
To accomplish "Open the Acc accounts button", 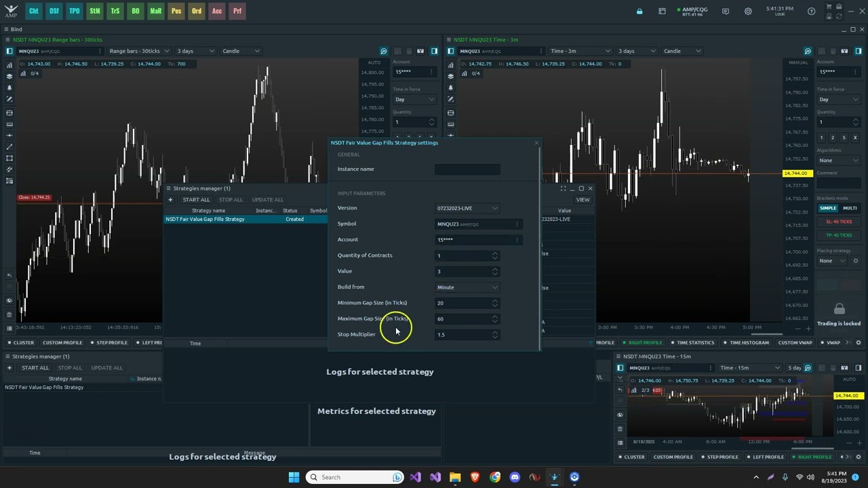I will click(x=217, y=11).
